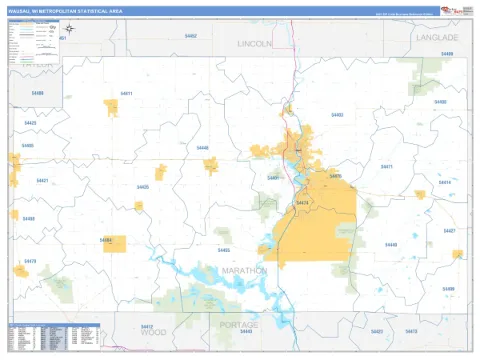480x360 pixels.
Task: Click ZIP code label 54414
Action: pyautogui.click(x=445, y=183)
